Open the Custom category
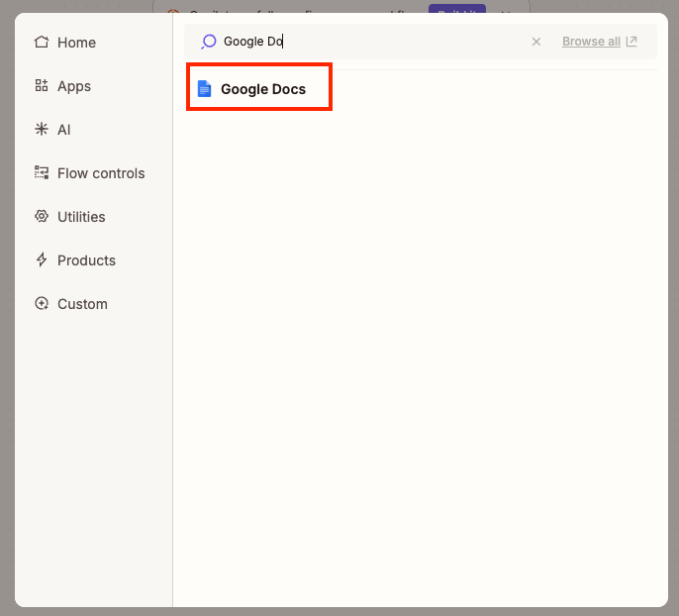679x616 pixels. (x=71, y=304)
